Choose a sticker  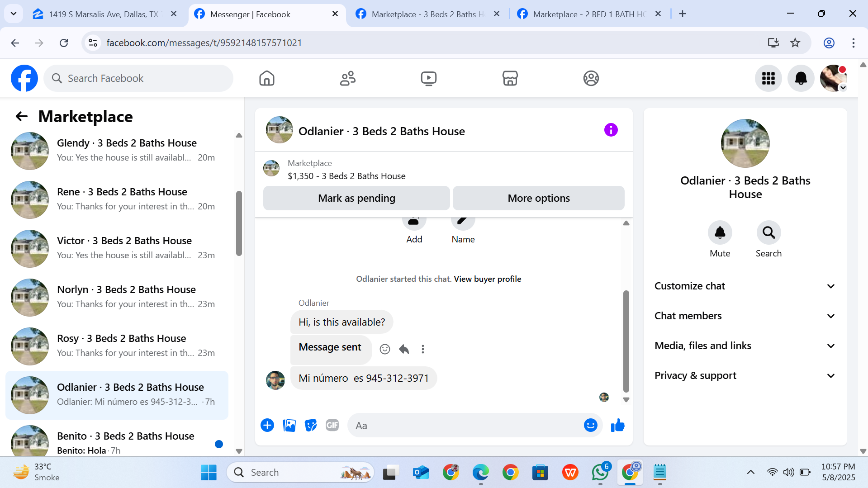[x=311, y=426]
